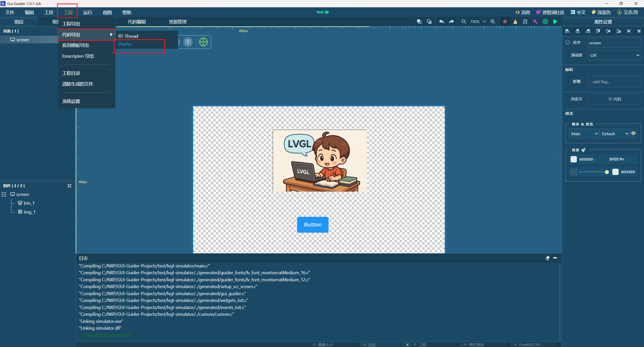Switch to the 代码编辑 tab
The image size is (644, 347).
137,22
